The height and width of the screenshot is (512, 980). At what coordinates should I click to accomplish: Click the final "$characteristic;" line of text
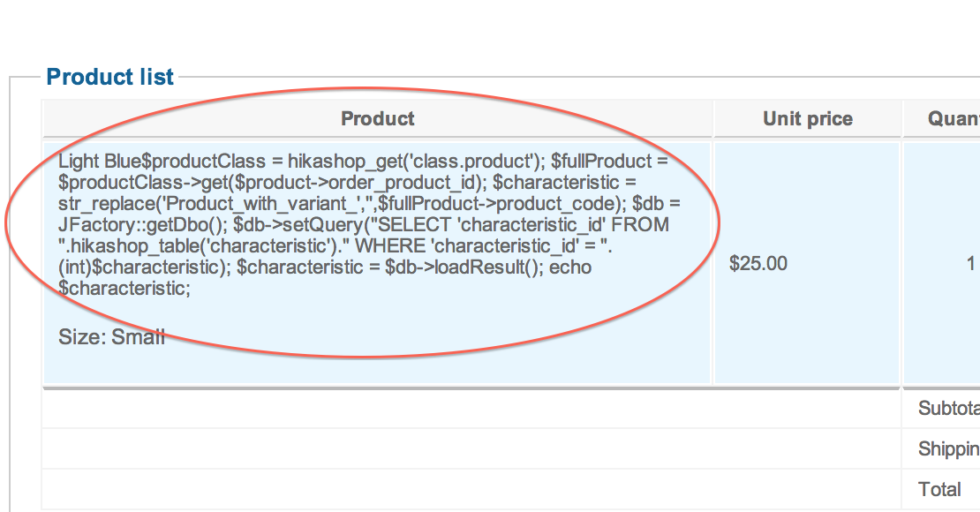(124, 289)
